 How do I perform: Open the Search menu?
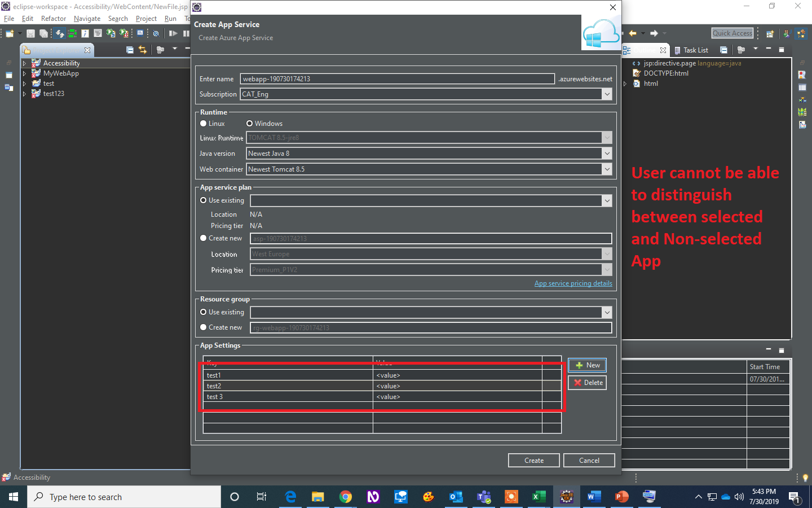[118, 18]
